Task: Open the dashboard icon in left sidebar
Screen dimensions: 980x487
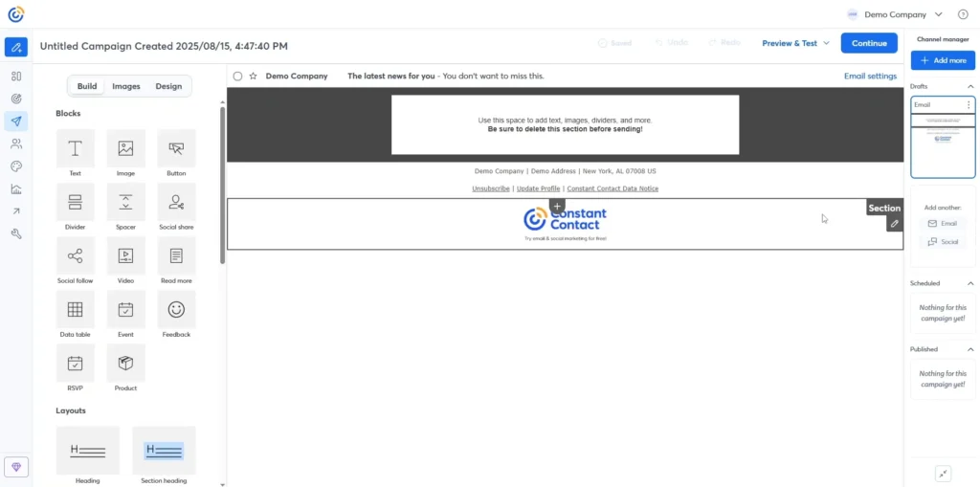Action: (16, 77)
